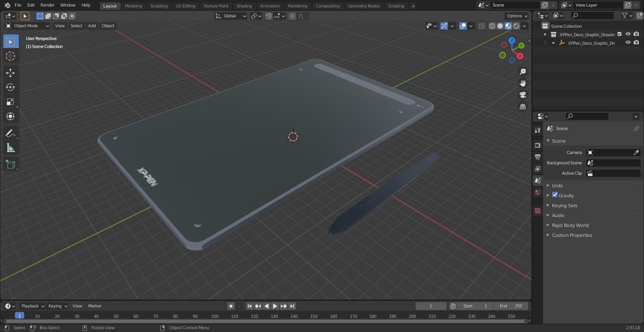This screenshot has width=644, height=332.
Task: Click the Blender logo menu icon
Action: pos(7,5)
